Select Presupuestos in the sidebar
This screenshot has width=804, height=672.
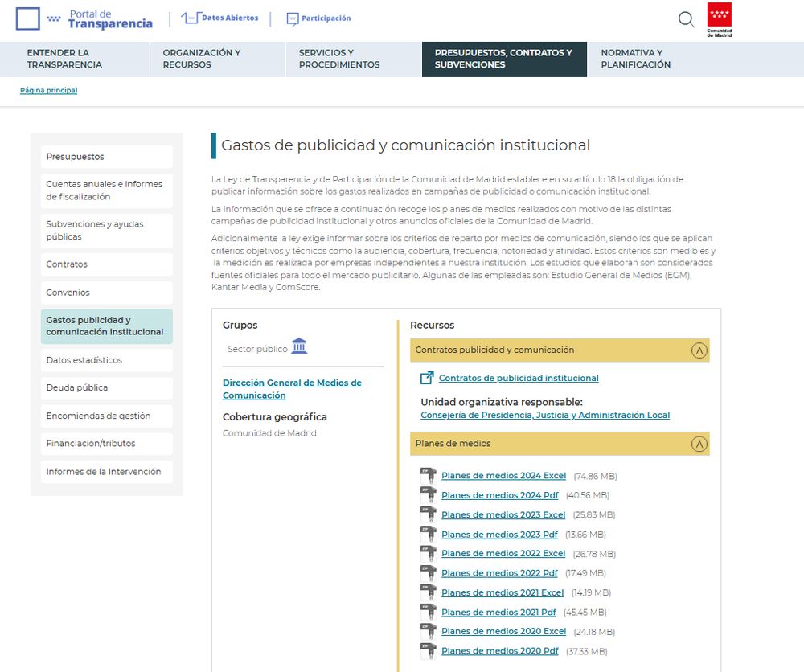(x=107, y=156)
